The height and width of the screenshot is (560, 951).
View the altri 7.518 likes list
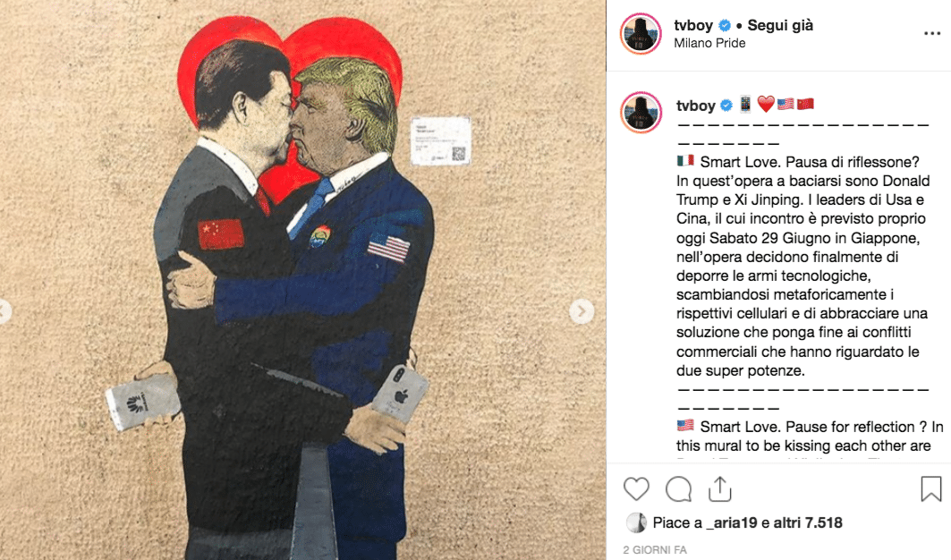(x=808, y=523)
